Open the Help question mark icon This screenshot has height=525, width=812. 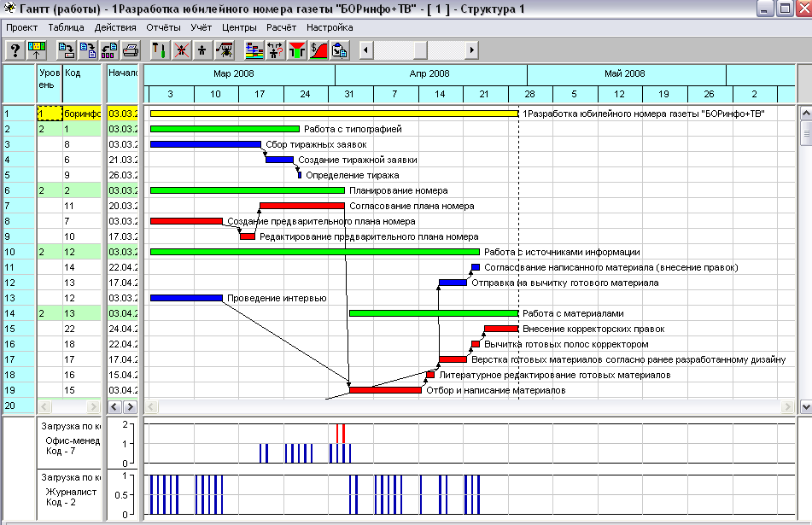(15, 50)
